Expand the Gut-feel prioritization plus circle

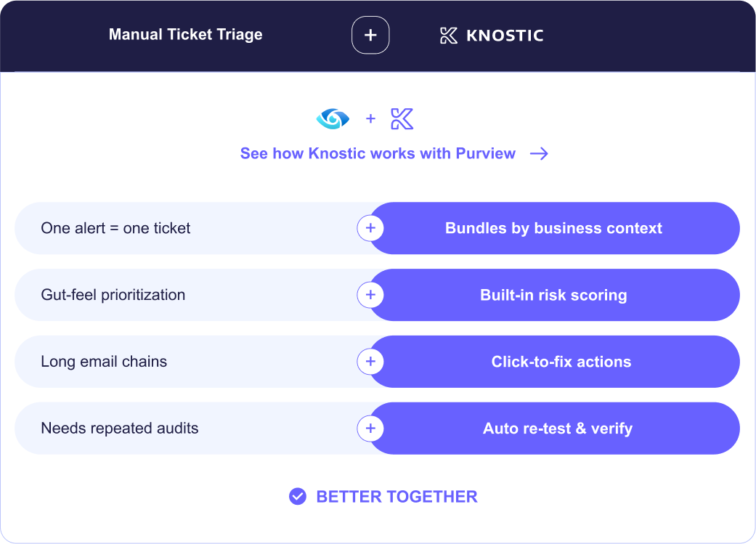click(370, 295)
